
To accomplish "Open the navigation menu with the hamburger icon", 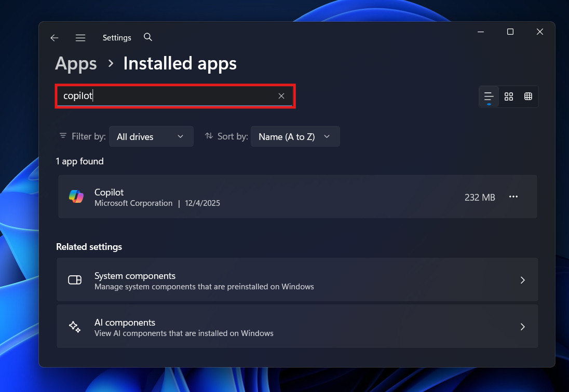I will [80, 37].
